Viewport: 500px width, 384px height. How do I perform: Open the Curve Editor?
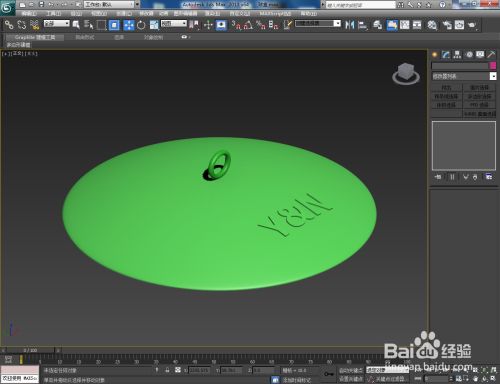(404, 25)
